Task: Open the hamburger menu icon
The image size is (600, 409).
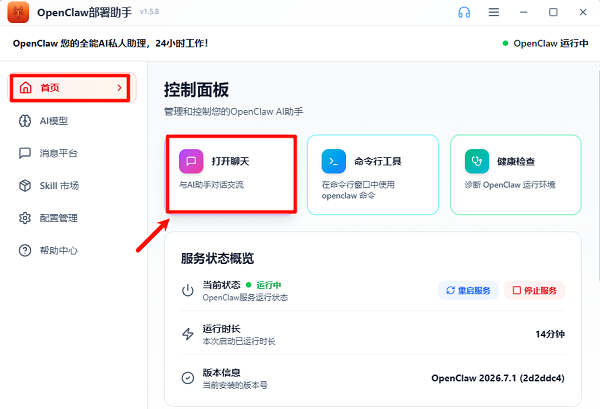Action: click(x=494, y=12)
